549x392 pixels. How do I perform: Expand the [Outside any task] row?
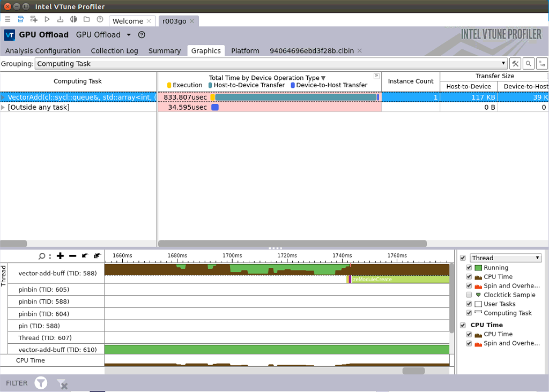point(3,107)
